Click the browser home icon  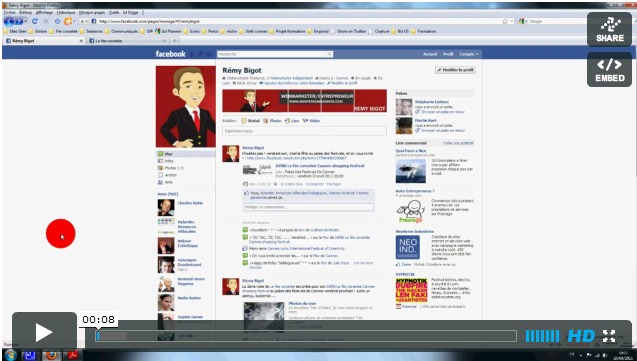click(57, 21)
